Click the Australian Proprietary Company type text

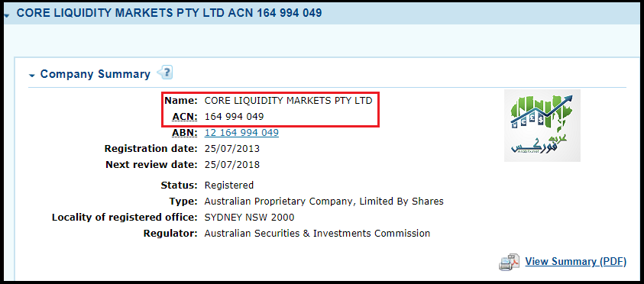[324, 202]
